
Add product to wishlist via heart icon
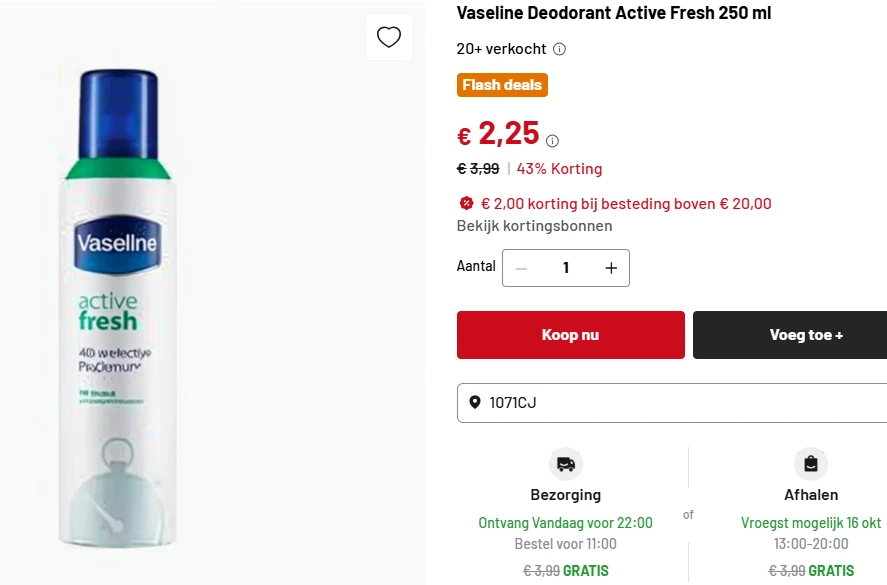[389, 38]
